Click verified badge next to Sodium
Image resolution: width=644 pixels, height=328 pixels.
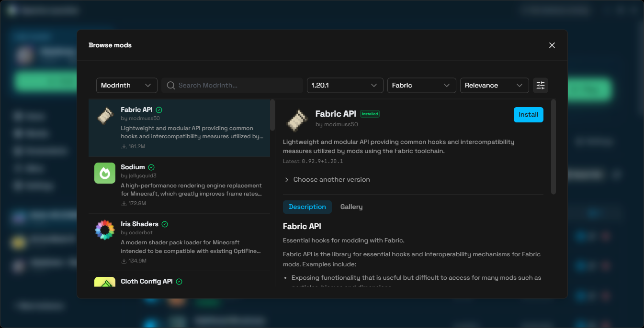pos(151,167)
